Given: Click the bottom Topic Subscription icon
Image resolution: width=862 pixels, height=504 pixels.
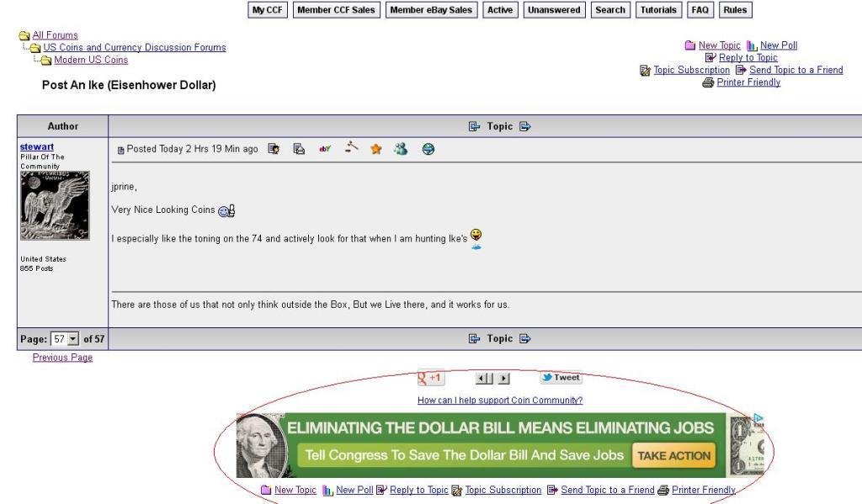Looking at the screenshot, I should click(x=457, y=491).
